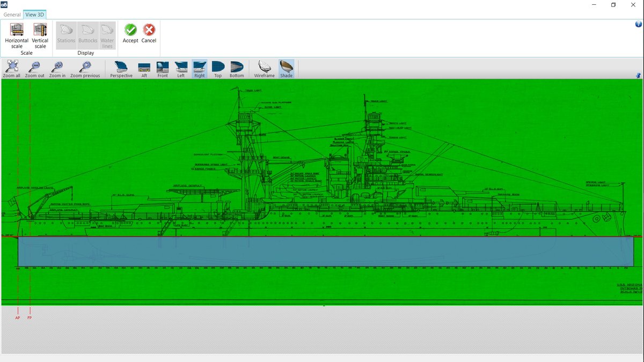Return to the previous zoom level

(x=85, y=69)
